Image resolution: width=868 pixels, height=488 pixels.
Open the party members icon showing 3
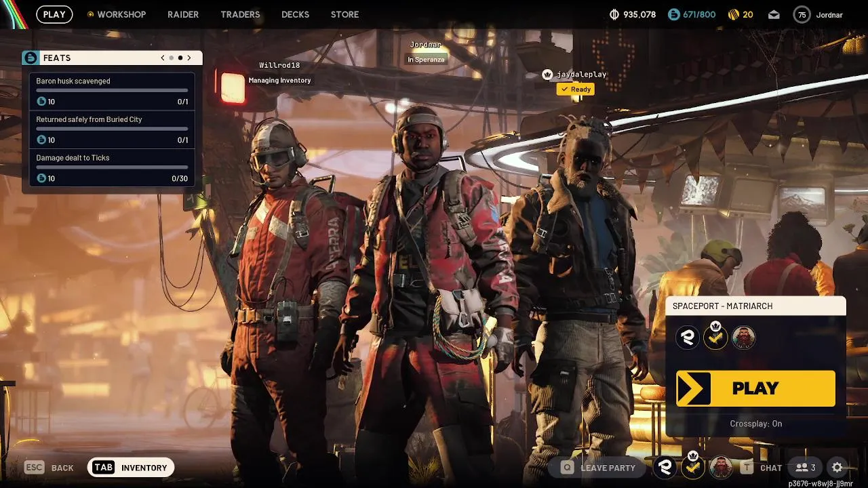806,468
